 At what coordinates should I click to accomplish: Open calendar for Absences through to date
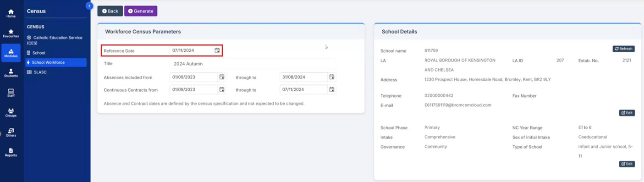(x=332, y=77)
